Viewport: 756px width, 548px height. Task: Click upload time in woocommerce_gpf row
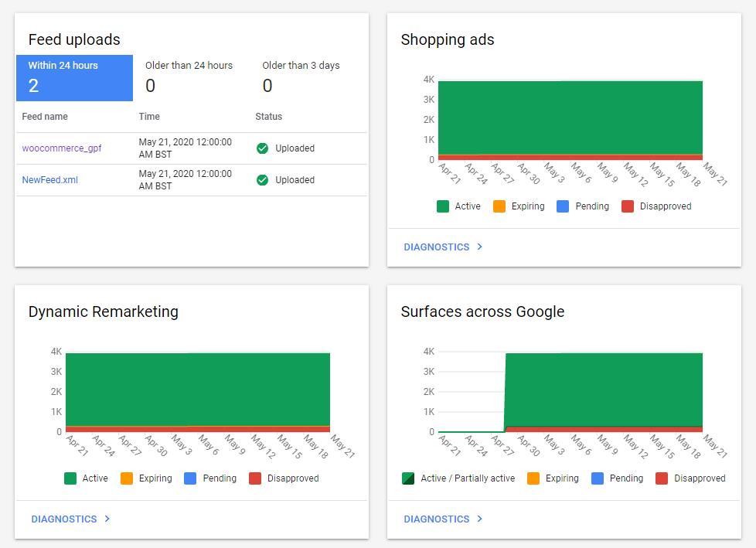186,148
